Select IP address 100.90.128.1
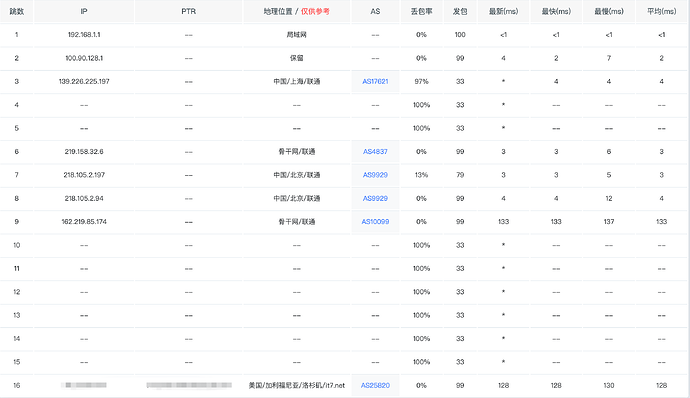The image size is (690, 398). (84, 58)
